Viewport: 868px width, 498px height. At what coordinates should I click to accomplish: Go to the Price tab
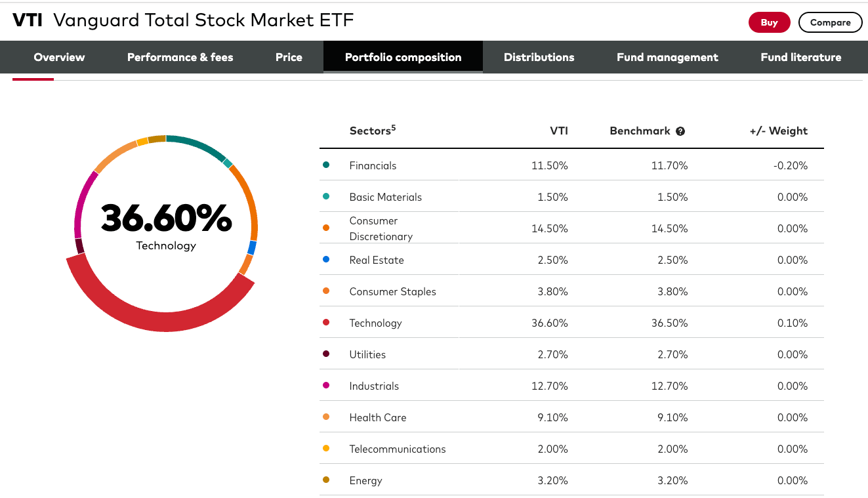click(x=289, y=57)
